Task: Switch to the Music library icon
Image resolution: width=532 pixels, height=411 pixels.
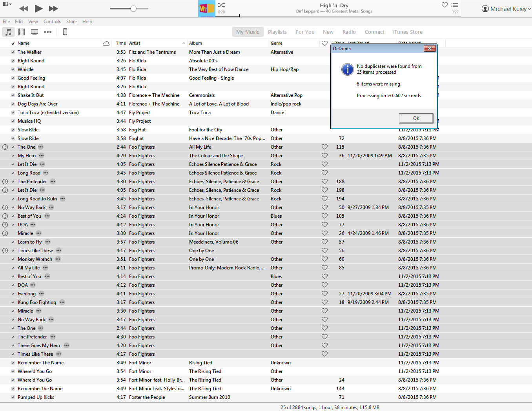Action: tap(8, 32)
